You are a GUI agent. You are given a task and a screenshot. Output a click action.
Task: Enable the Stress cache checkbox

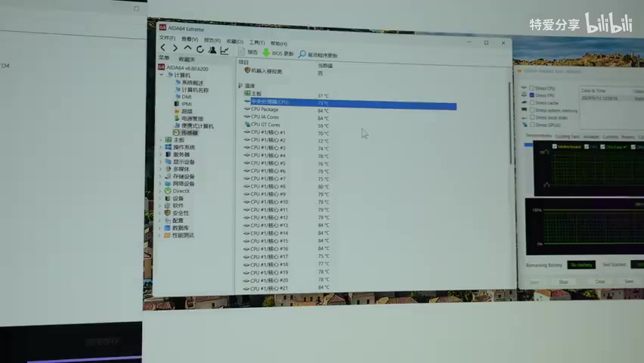pos(532,102)
